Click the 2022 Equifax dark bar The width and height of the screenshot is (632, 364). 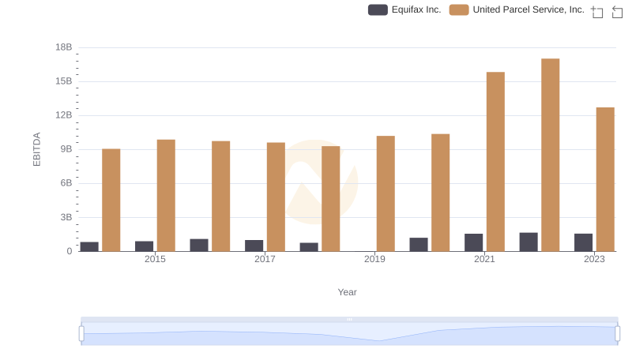(x=529, y=242)
